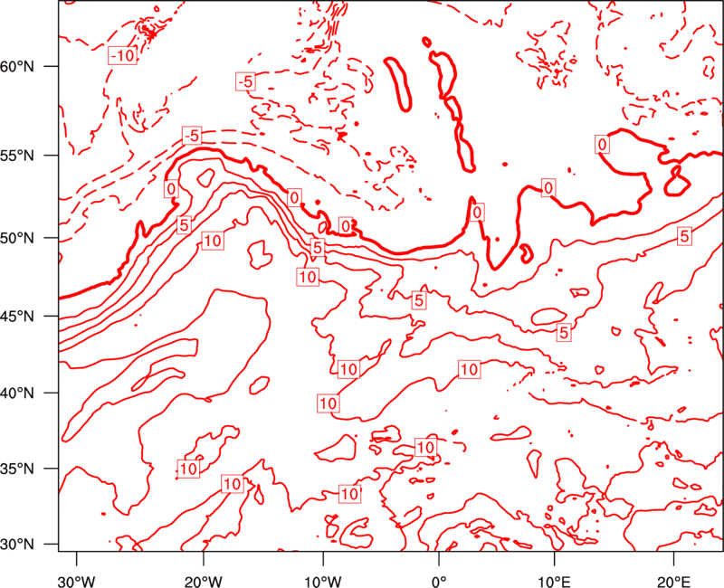Select the 0 contour label farthest east near 55°N
Viewport: 724px width, 588px height.
tap(602, 145)
